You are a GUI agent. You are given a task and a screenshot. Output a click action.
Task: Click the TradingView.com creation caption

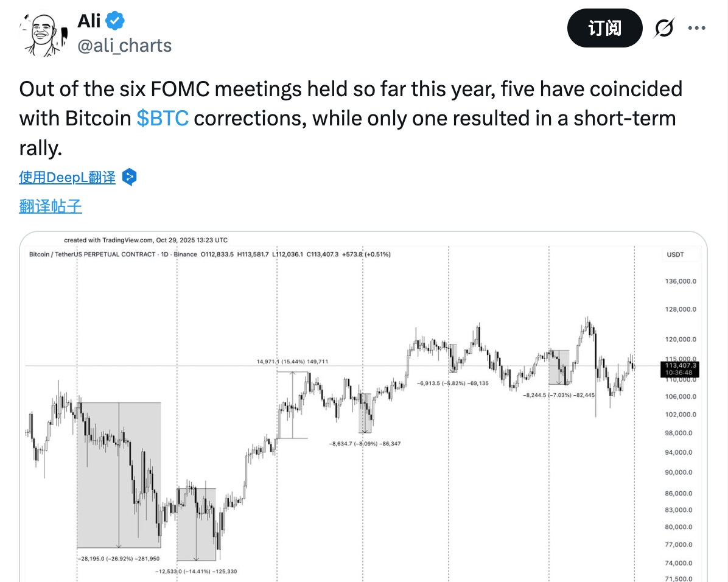pos(146,240)
